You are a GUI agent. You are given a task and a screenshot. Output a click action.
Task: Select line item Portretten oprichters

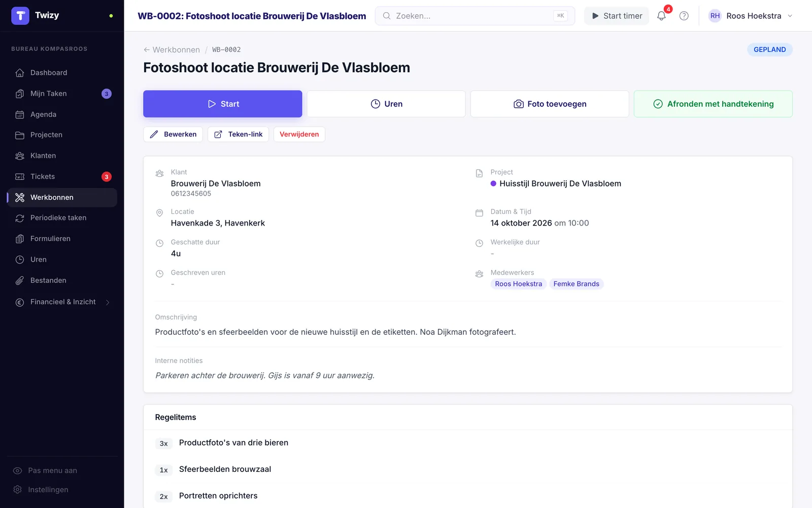point(218,496)
